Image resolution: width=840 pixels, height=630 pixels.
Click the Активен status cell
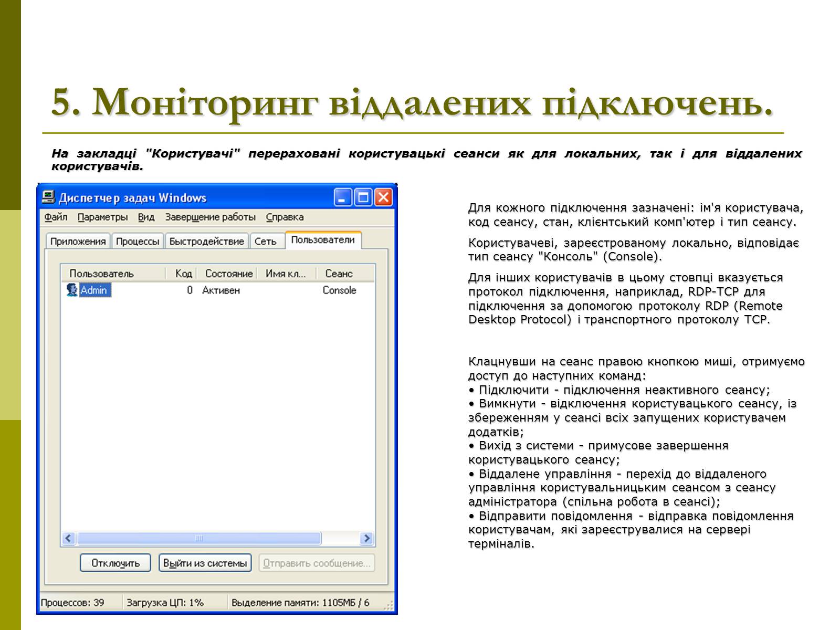221,290
